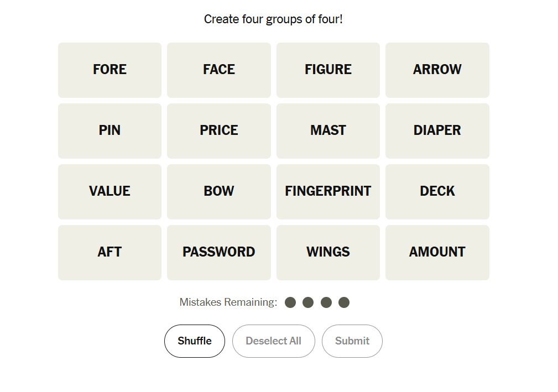Screen dimensions: 558x392
Task: Click the MAST word tile
Action: (x=328, y=130)
